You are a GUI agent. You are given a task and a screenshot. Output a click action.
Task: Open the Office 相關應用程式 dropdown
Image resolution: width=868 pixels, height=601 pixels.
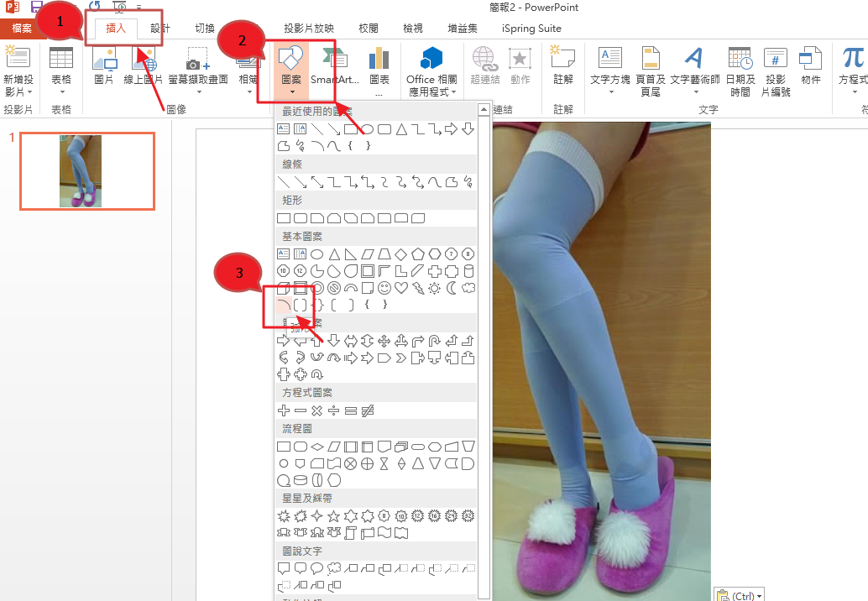(431, 86)
